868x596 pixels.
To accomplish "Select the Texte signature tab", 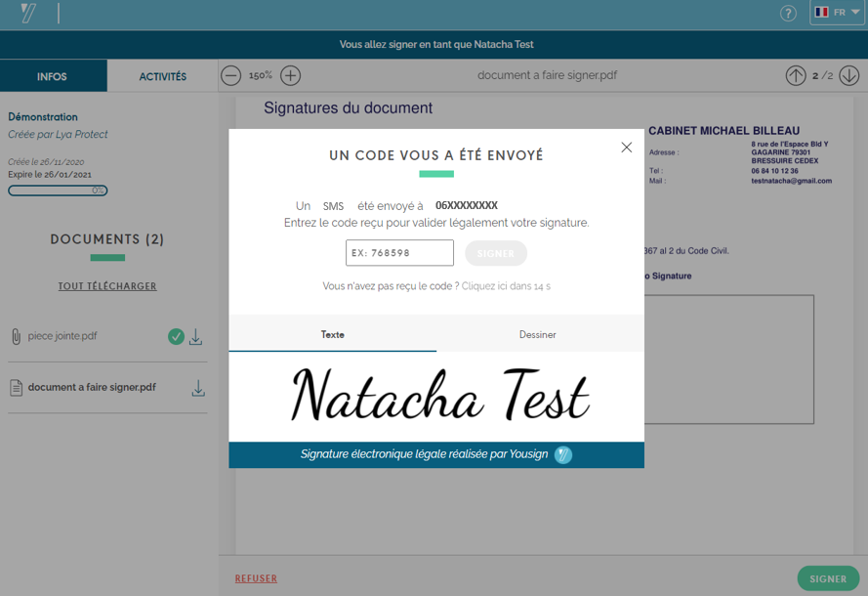I will 332,334.
